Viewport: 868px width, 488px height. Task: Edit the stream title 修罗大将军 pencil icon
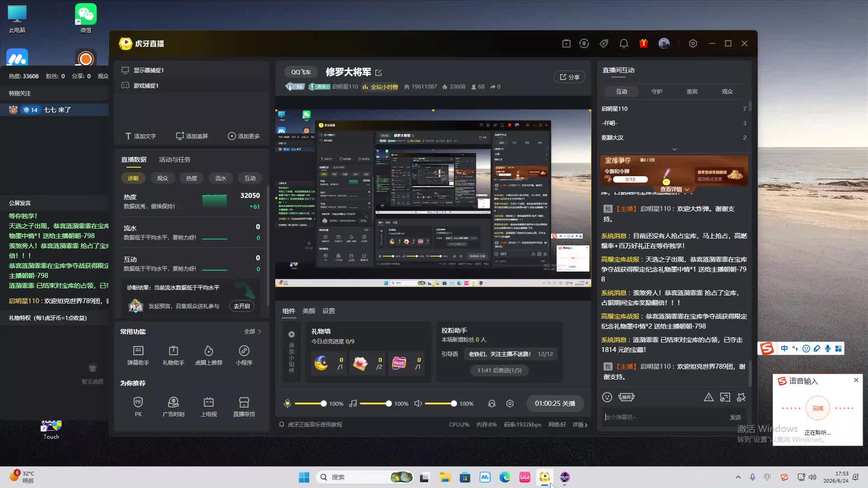click(378, 72)
